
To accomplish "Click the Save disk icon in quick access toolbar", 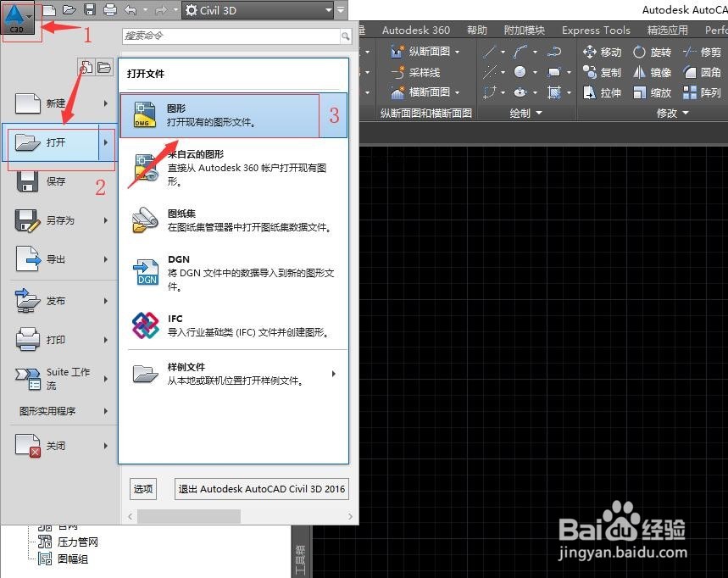I will point(90,10).
